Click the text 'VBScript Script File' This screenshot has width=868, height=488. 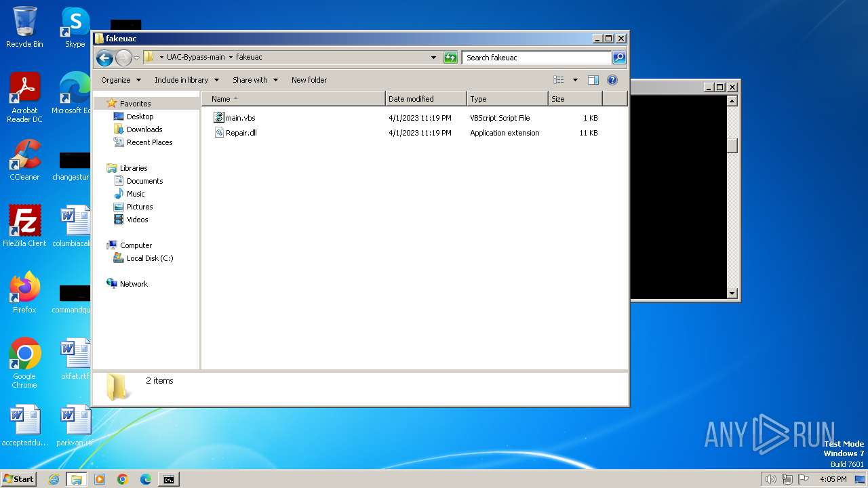point(500,118)
